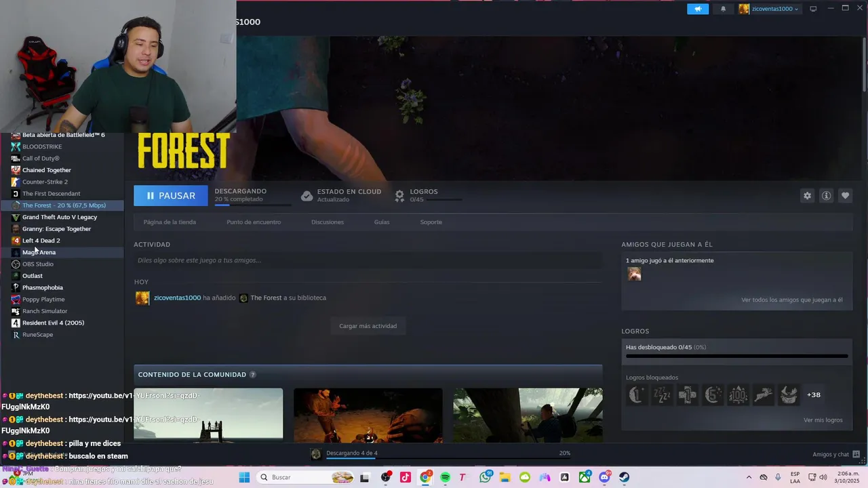
Task: Add The Forest to favorites heart
Action: 845,195
